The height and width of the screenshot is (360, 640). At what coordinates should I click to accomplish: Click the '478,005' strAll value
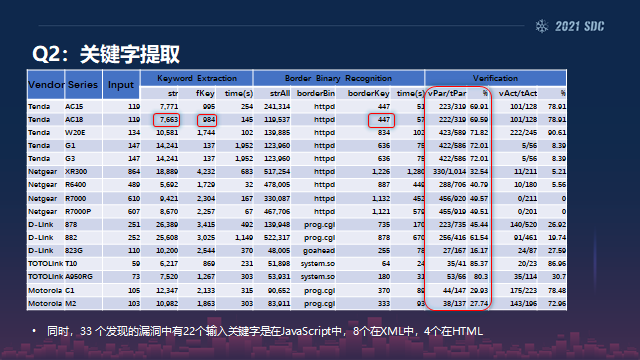[x=277, y=184]
